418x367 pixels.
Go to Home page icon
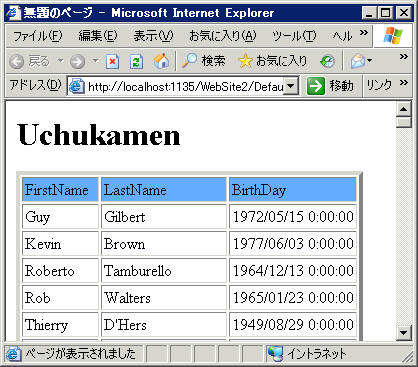tap(161, 61)
